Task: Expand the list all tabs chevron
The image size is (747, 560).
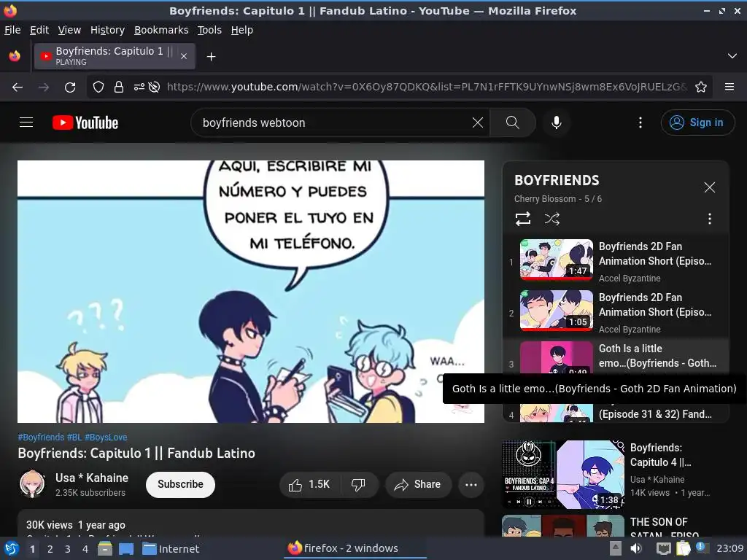Action: click(x=732, y=56)
